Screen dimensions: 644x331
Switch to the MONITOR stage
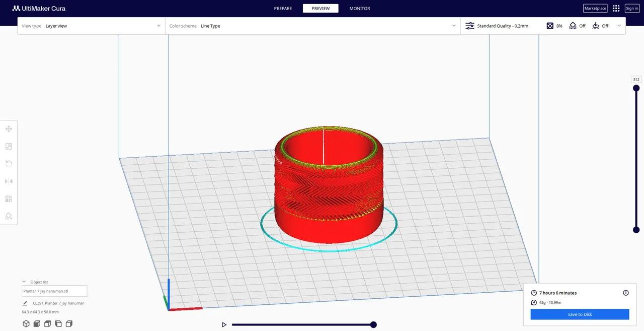360,9
